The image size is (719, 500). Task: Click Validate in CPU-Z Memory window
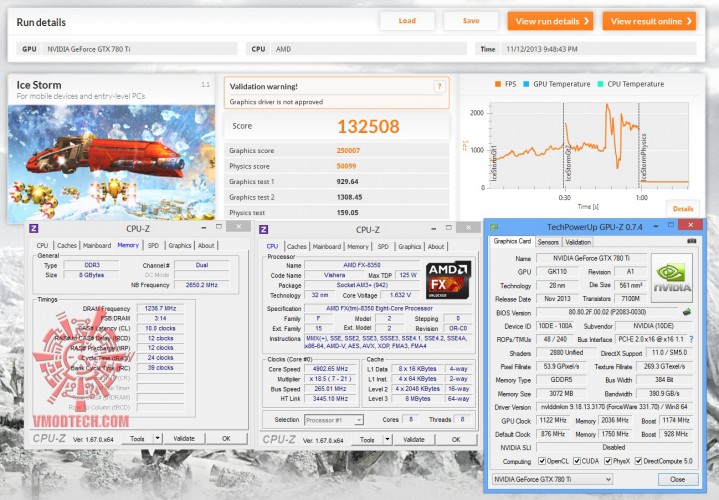pyautogui.click(x=184, y=439)
